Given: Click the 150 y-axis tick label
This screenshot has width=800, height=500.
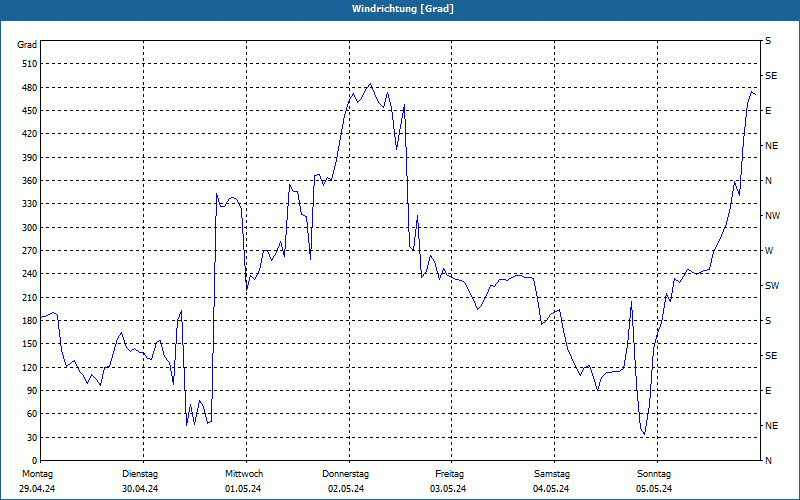Looking at the screenshot, I should pos(30,343).
